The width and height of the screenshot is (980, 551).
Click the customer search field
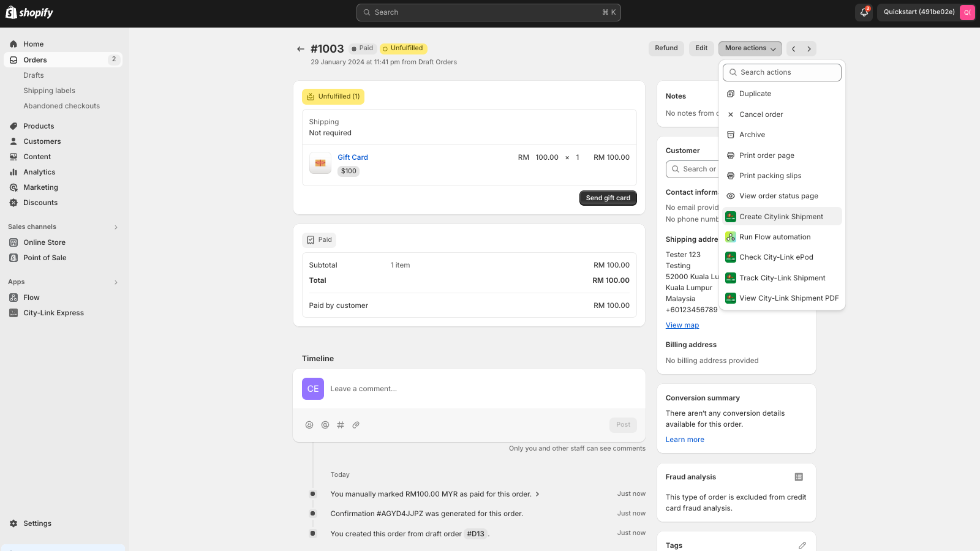[x=692, y=169]
